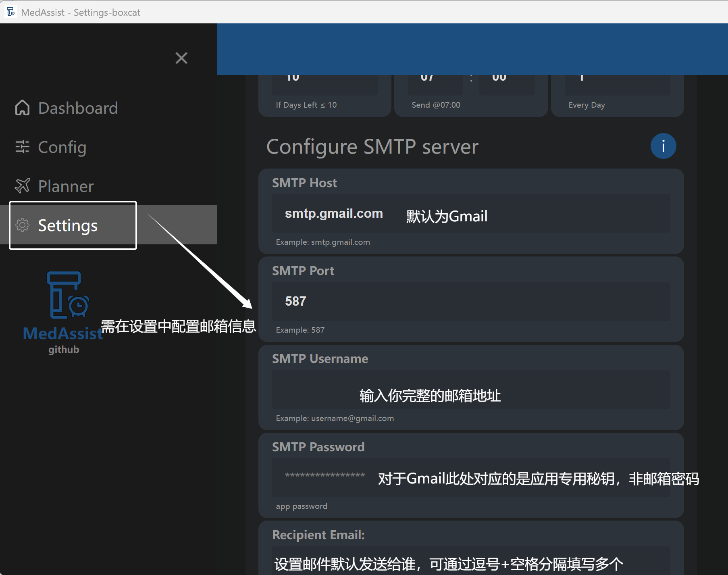
Task: Click the Planner airplane icon
Action: click(x=23, y=186)
